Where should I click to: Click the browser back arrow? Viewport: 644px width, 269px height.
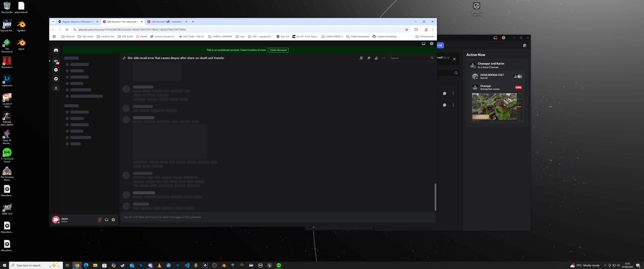[53, 29]
